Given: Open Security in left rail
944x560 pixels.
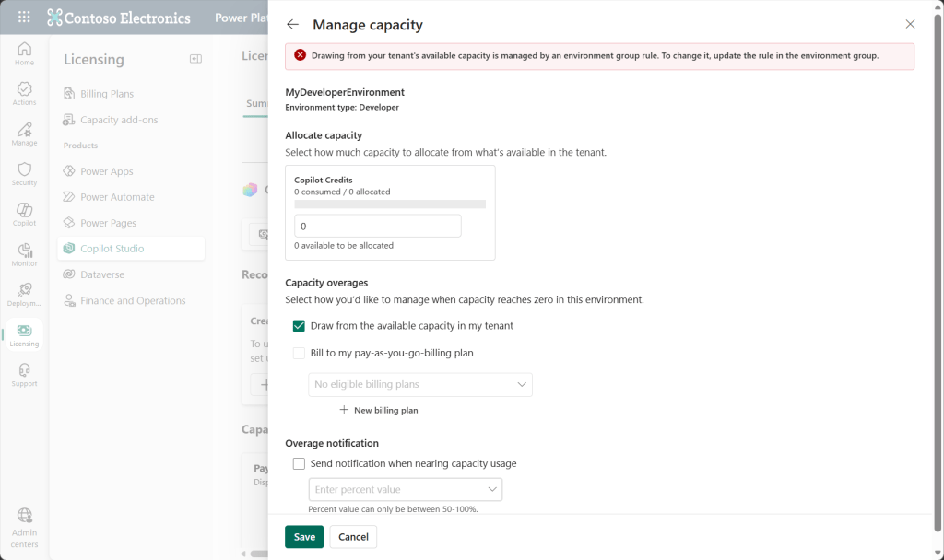Looking at the screenshot, I should 24,174.
